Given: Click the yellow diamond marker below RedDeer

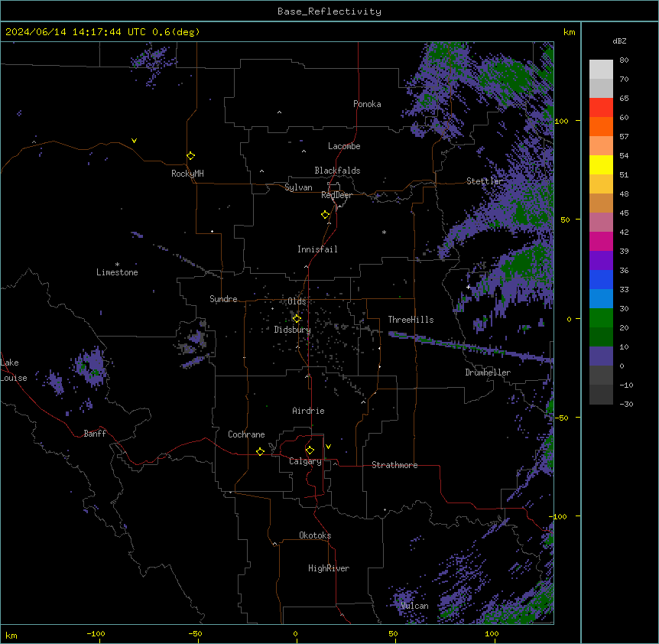Looking at the screenshot, I should [x=325, y=215].
